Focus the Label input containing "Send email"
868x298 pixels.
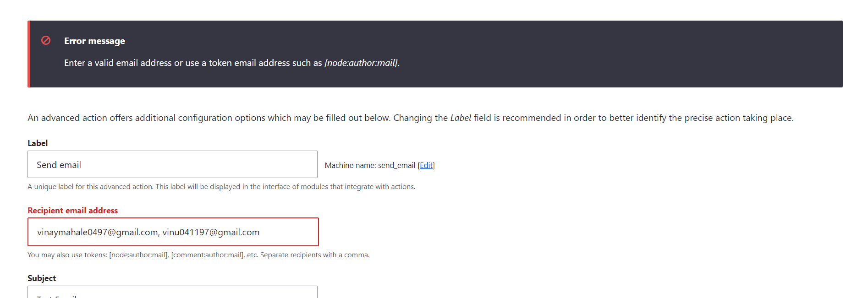pyautogui.click(x=172, y=164)
